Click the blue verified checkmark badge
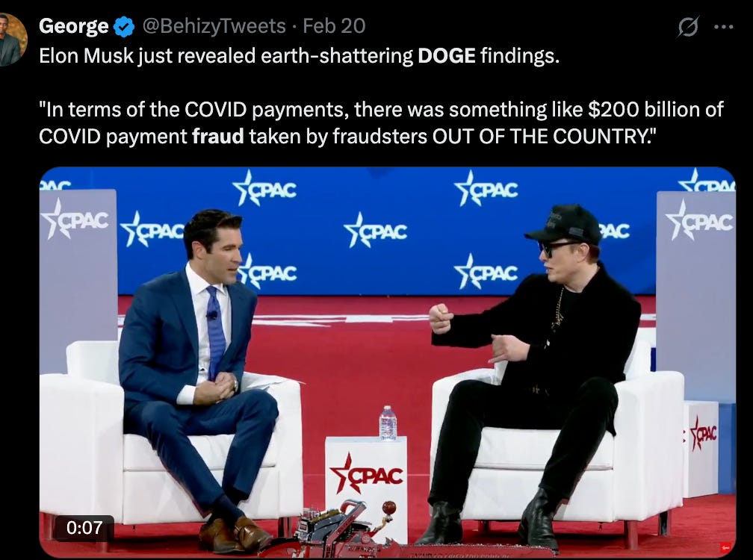Viewport: 753px width, 560px height. pos(124,26)
